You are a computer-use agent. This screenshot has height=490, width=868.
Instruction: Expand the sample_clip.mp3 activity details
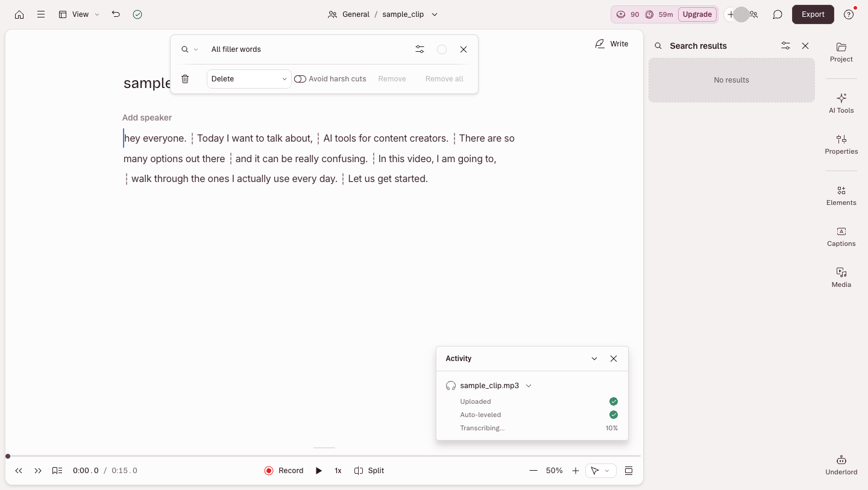(x=529, y=386)
